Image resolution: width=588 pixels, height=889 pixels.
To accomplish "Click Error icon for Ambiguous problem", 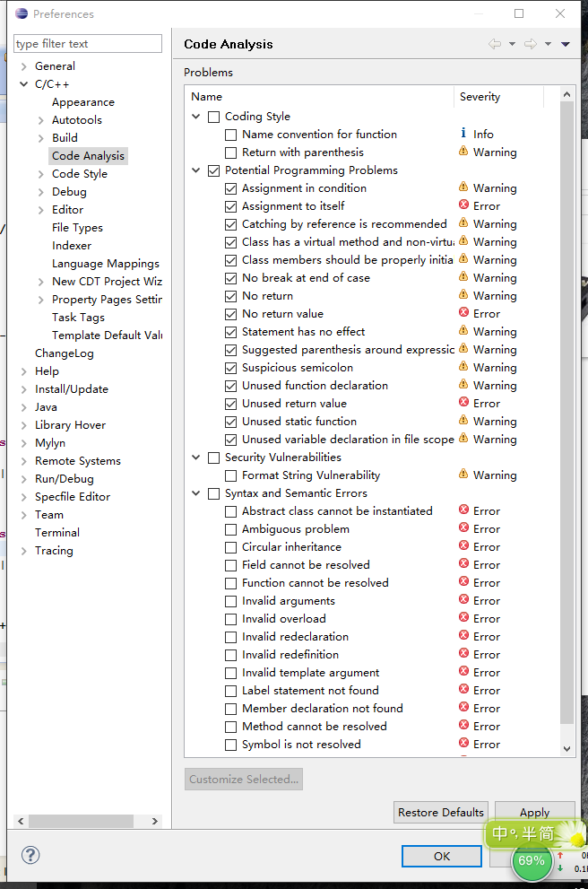I will 463,527.
